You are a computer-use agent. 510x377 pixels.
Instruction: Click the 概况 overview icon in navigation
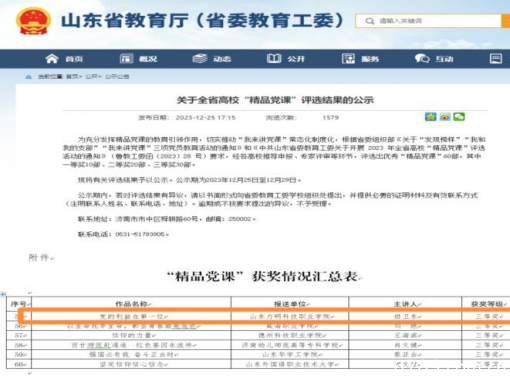[x=126, y=59]
